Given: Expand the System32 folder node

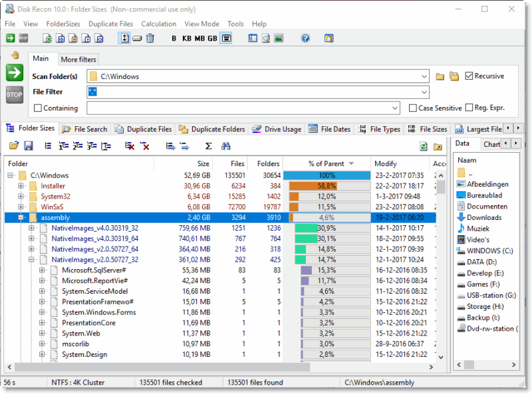Looking at the screenshot, I should tap(21, 196).
